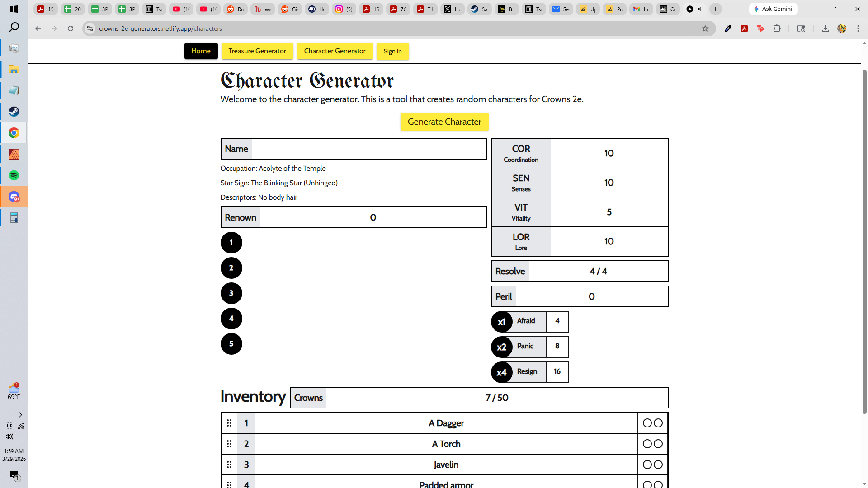Click into the Name input field

[368, 149]
